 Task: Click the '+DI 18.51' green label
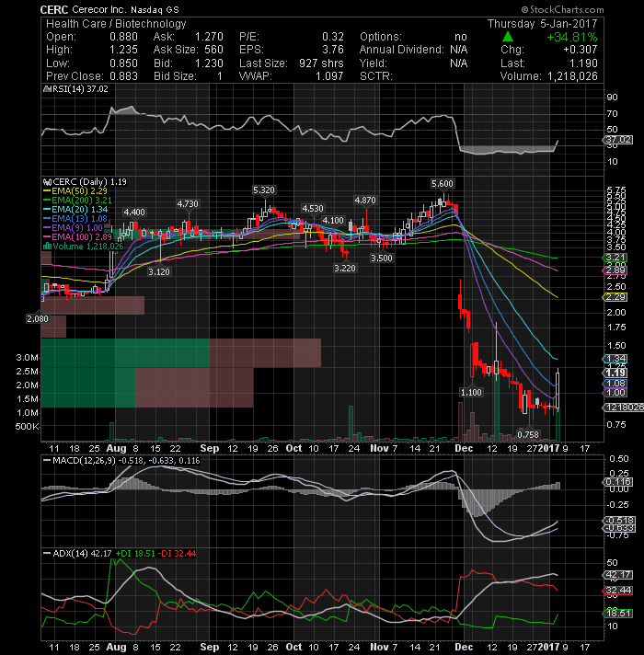(x=135, y=554)
